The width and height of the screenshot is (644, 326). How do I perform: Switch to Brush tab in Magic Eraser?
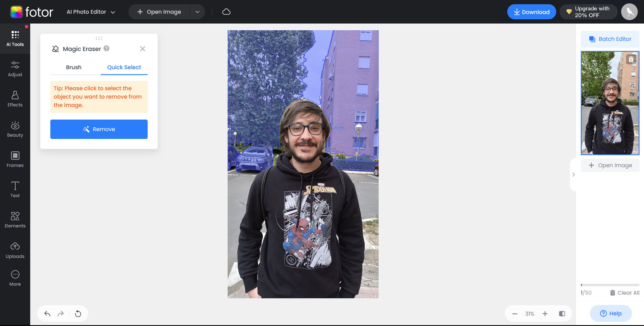coord(73,67)
